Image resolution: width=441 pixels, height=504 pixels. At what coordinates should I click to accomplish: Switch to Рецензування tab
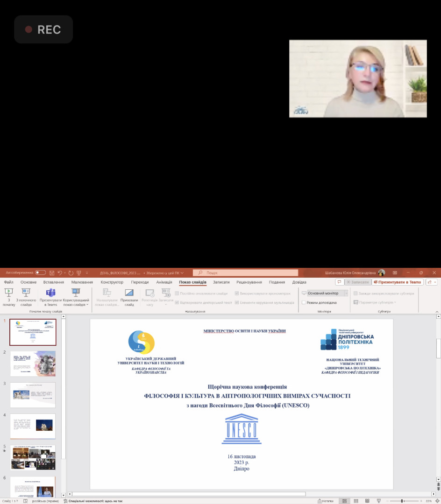pos(249,282)
